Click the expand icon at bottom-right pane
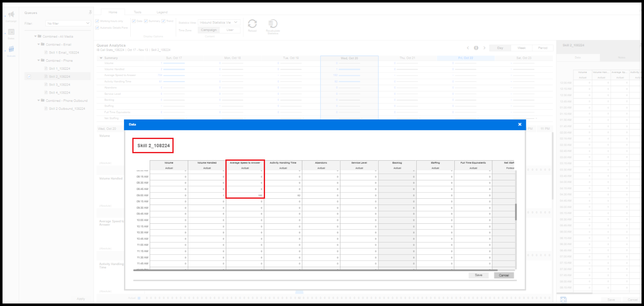The height and width of the screenshot is (306, 644). click(563, 299)
